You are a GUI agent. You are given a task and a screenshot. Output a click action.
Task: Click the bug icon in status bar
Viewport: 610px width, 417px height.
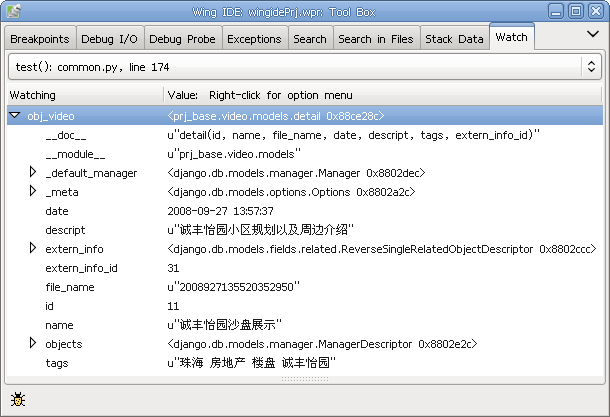pyautogui.click(x=18, y=400)
